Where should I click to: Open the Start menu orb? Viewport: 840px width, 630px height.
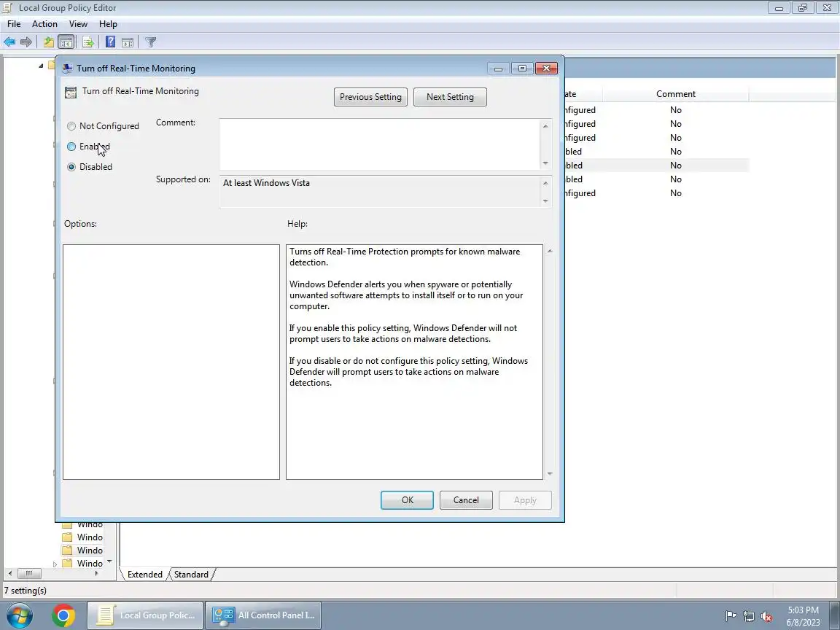point(20,615)
